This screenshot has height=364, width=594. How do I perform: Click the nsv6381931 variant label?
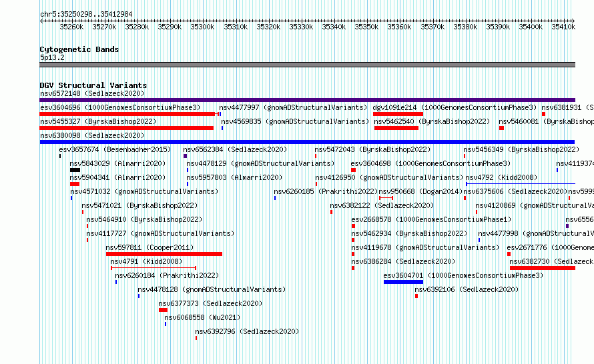point(567,107)
